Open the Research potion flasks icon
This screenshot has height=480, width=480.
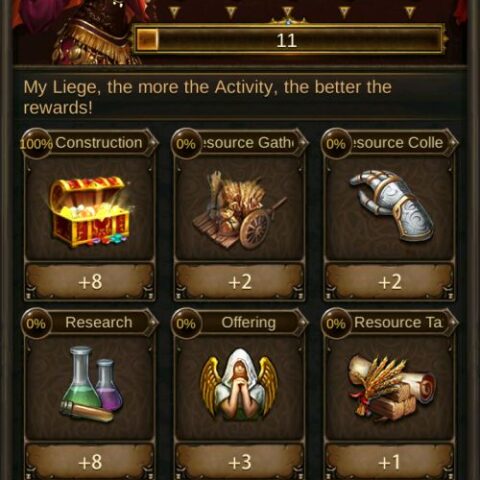[x=91, y=384]
